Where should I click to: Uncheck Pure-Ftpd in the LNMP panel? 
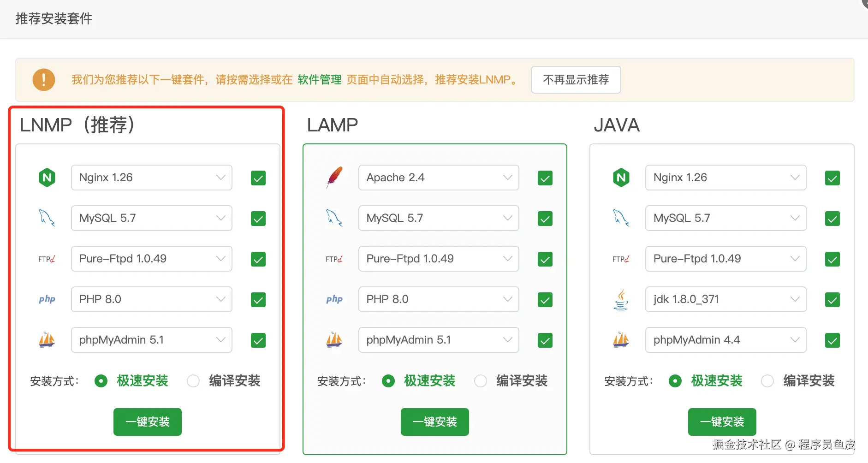pos(258,259)
